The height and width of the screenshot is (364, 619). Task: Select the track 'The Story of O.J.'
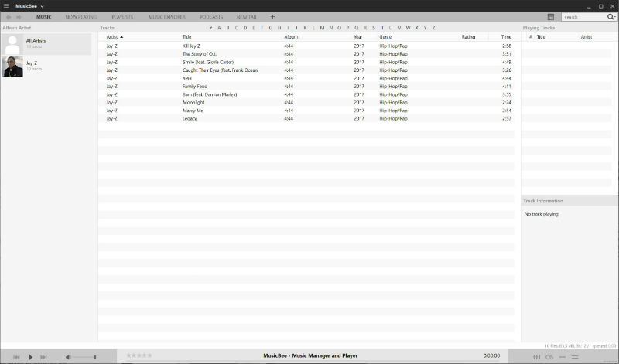[200, 54]
